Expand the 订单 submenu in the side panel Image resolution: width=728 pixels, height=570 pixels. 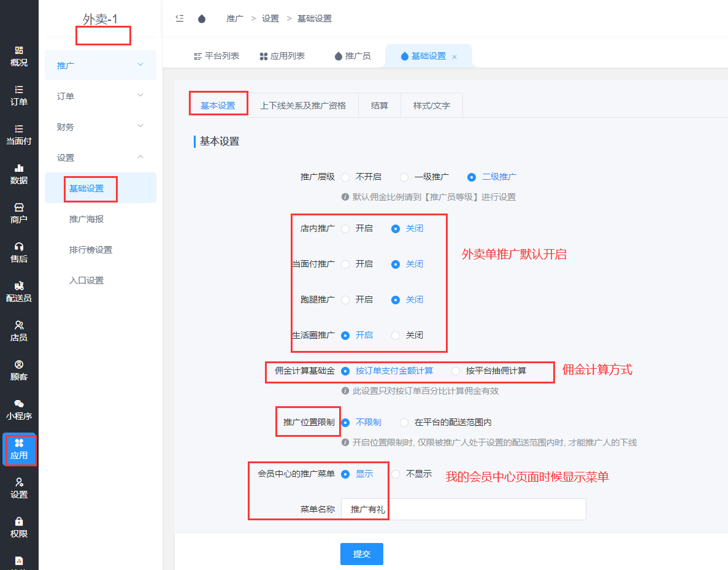click(x=101, y=96)
